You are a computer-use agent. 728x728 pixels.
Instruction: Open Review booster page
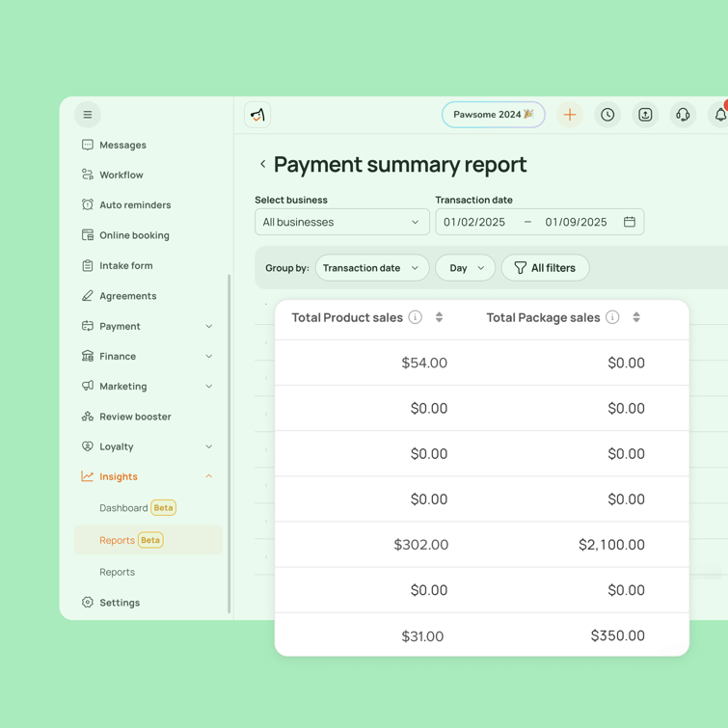point(135,417)
